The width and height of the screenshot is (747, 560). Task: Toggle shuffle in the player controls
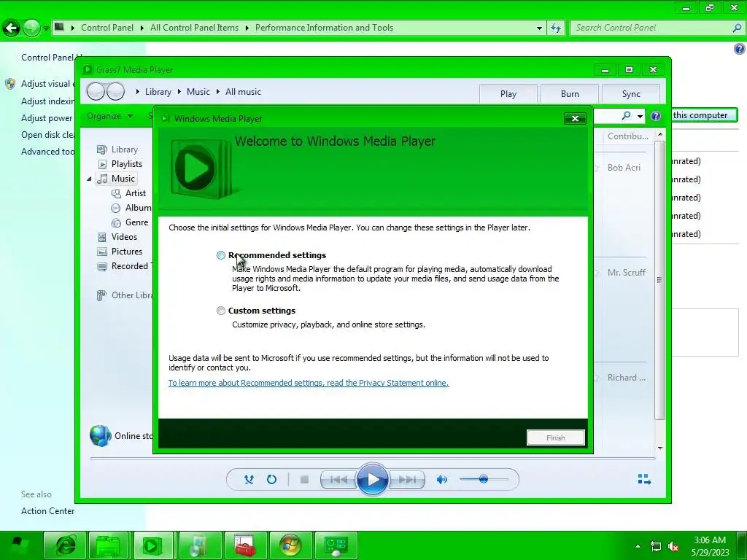click(x=249, y=480)
